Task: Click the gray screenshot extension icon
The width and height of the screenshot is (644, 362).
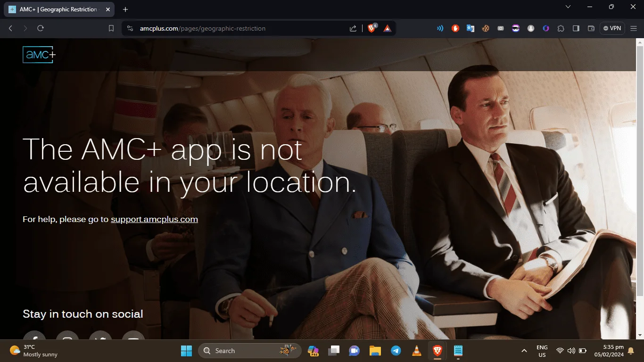Action: [501, 28]
